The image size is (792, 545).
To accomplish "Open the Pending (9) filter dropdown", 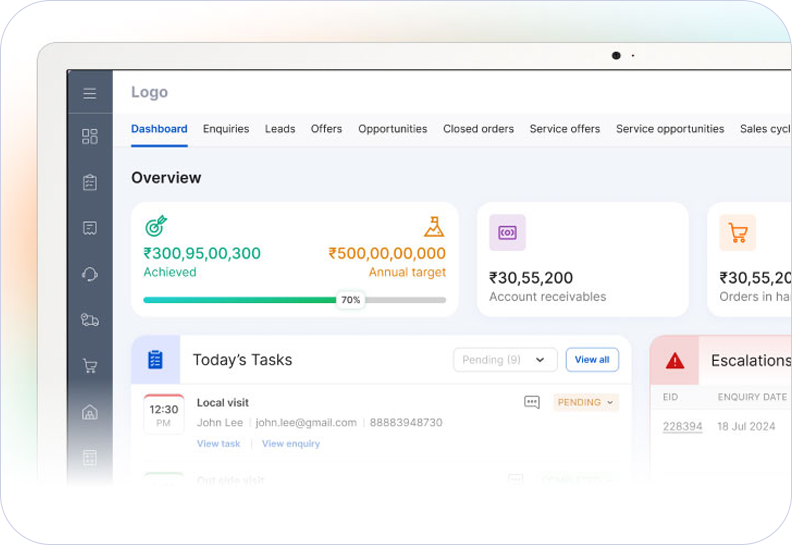I will click(505, 360).
